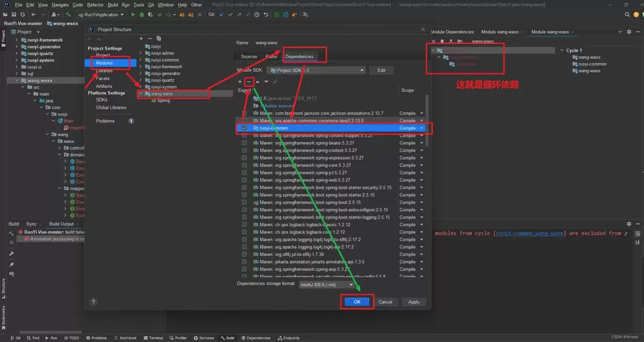The image size is (644, 342).
Task: Click the Save All floppy icon
Action: (13, 14)
